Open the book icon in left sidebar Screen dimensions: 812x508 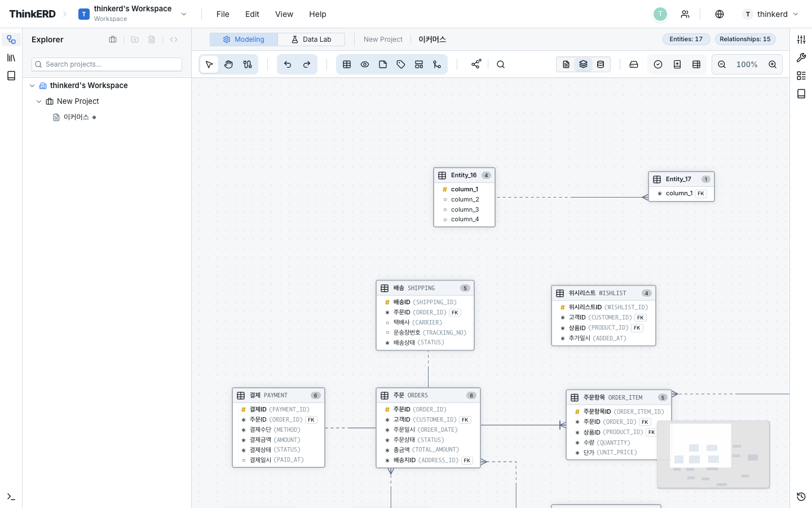pyautogui.click(x=11, y=76)
